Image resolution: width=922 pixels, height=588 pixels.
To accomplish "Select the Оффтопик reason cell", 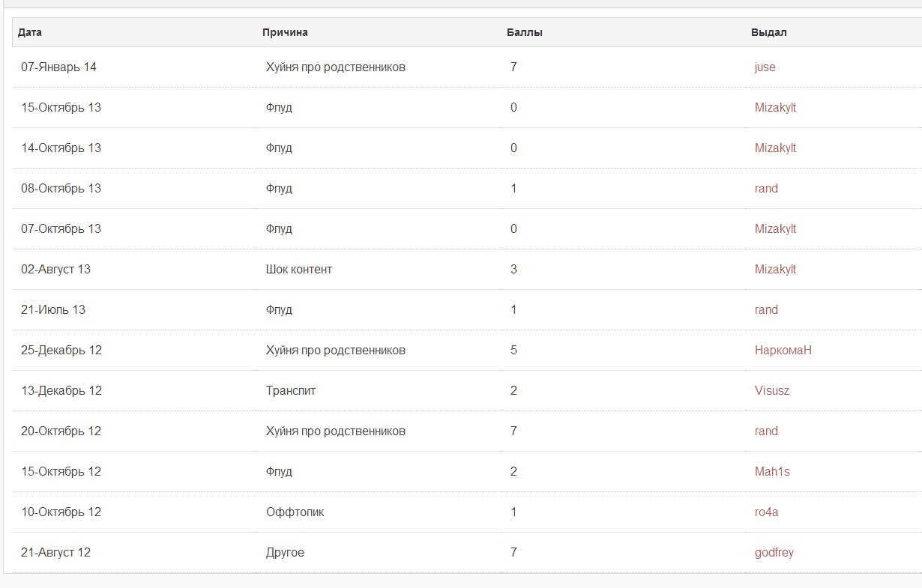I will pos(295,512).
